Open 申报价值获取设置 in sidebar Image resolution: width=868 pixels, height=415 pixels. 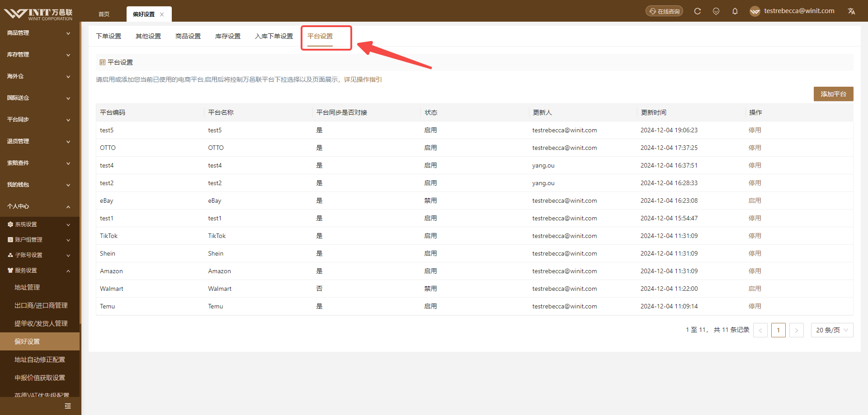[x=40, y=378]
